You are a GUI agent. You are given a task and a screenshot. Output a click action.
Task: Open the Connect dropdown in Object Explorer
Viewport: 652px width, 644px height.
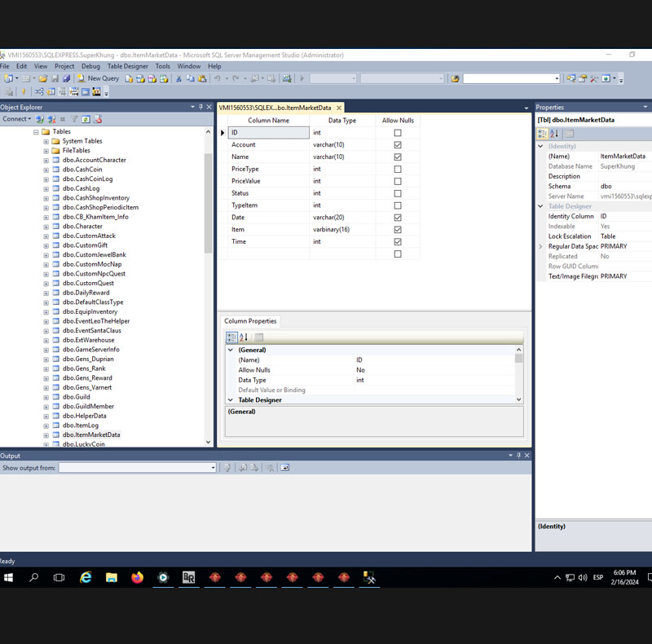point(16,119)
